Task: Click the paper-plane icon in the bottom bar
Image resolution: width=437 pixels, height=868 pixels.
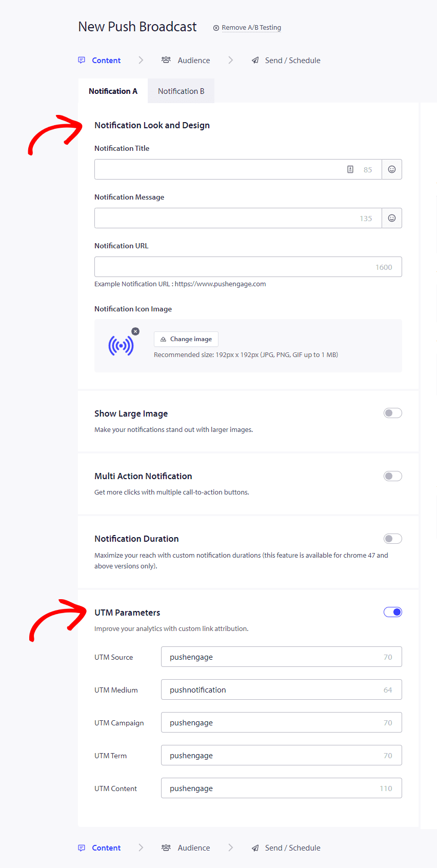Action: (x=255, y=847)
